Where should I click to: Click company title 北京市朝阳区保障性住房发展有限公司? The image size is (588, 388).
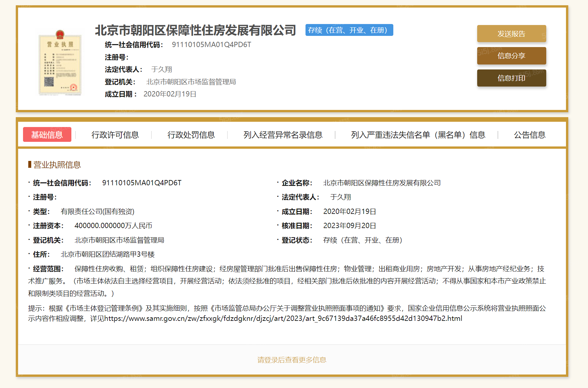click(195, 30)
